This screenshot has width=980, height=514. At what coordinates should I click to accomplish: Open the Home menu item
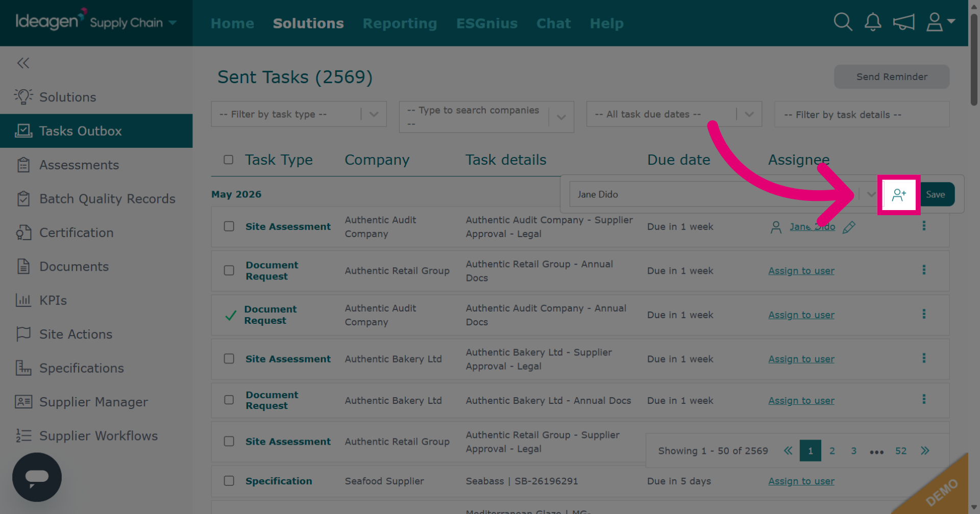(x=232, y=23)
